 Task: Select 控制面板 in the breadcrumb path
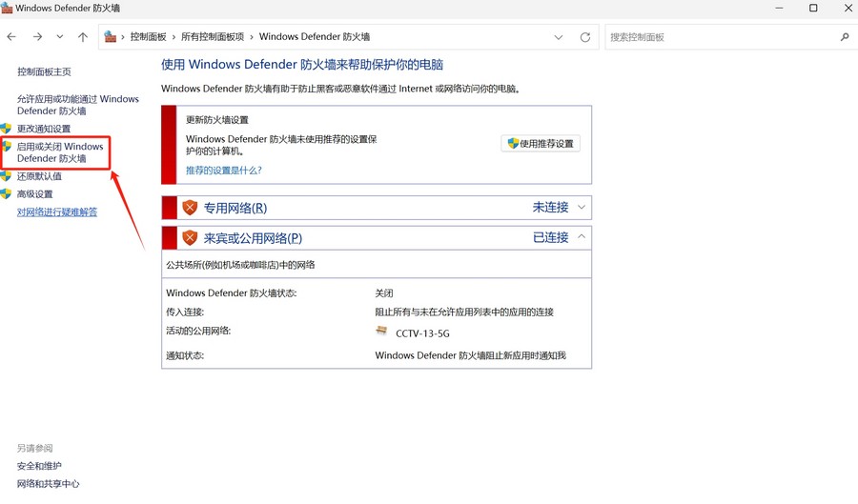click(x=148, y=36)
